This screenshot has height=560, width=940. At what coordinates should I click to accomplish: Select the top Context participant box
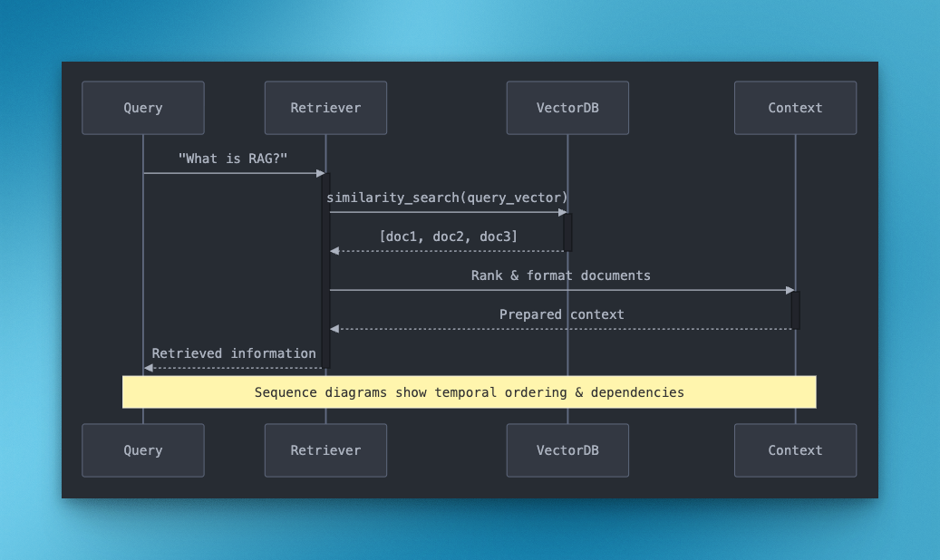tap(795, 108)
